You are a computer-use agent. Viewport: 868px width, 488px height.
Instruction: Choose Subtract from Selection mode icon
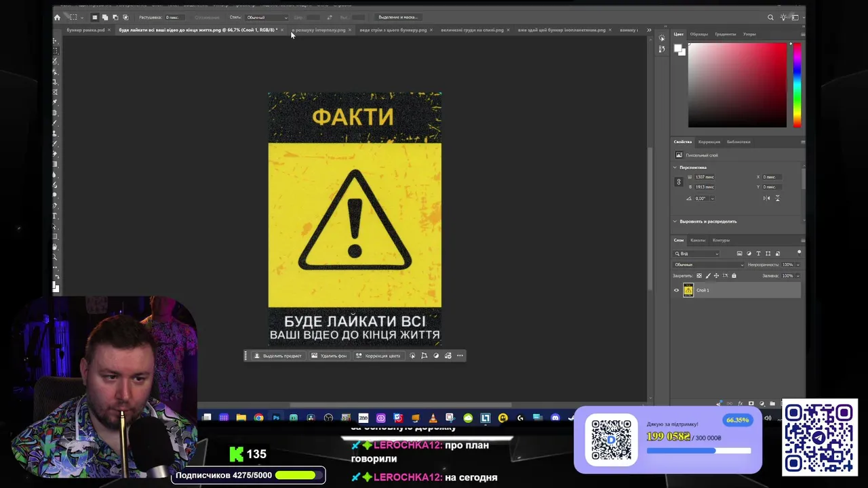tap(115, 17)
